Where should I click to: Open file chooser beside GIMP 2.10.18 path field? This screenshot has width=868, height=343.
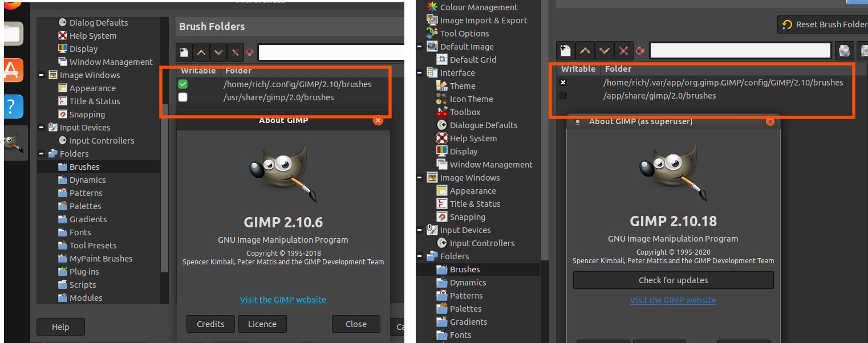click(845, 51)
